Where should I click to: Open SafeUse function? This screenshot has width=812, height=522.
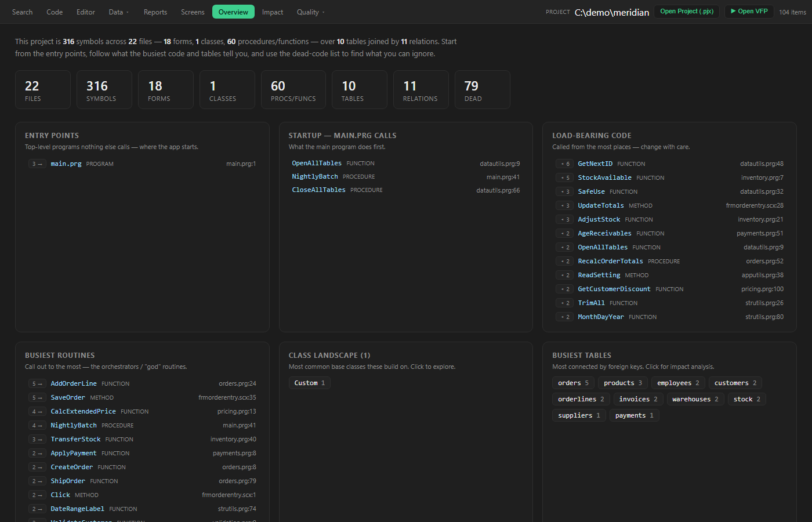[x=669, y=191]
